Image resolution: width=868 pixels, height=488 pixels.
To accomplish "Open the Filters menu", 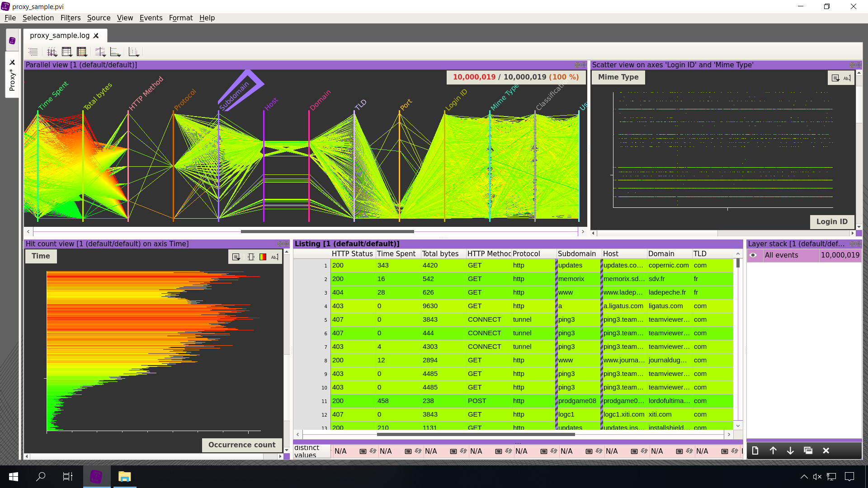I will [x=70, y=18].
